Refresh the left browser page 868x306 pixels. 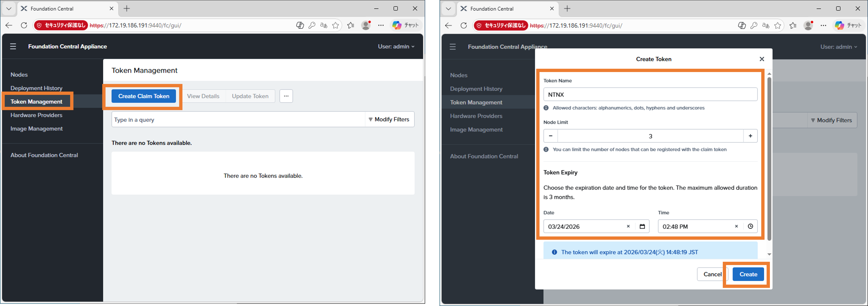(24, 25)
